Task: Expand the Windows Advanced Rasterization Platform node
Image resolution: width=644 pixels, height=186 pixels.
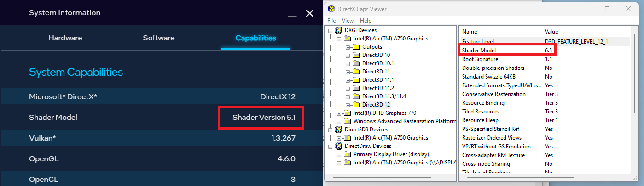Action: coord(339,121)
